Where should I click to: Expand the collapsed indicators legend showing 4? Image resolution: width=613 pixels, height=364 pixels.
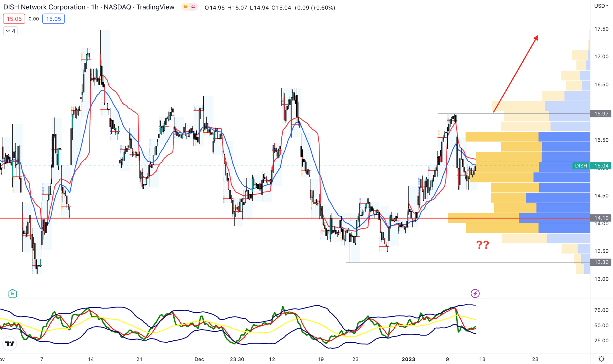(x=11, y=31)
